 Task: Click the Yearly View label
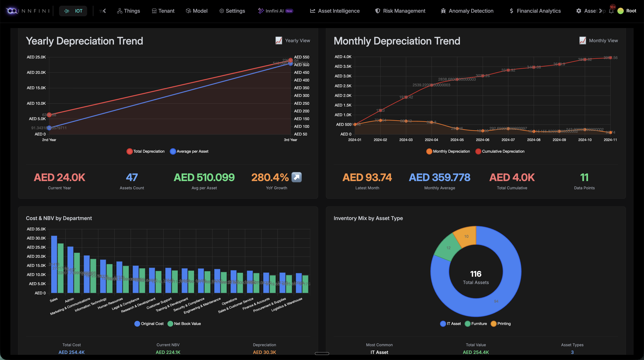pos(297,40)
